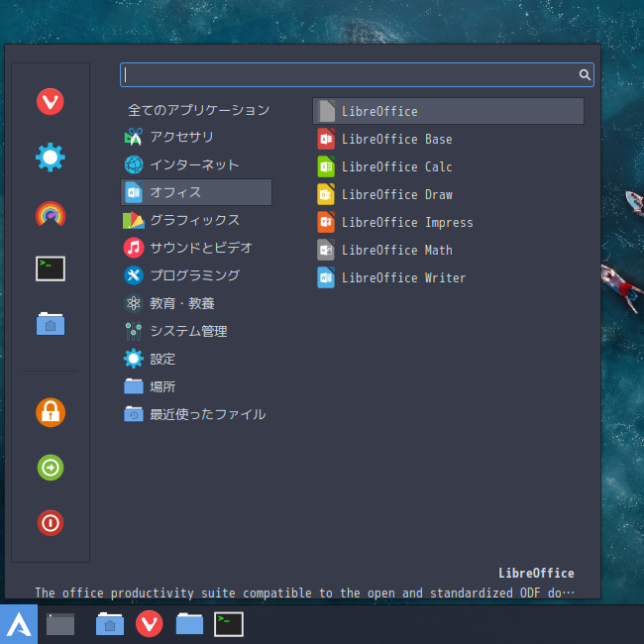Select 全てのアプリケーション category
This screenshot has height=644, width=644.
[x=196, y=110]
